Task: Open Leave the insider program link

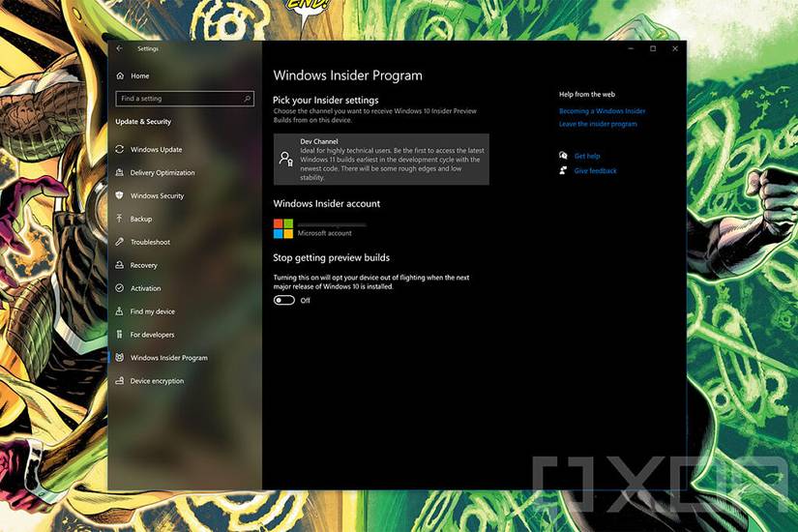Action: coord(598,124)
